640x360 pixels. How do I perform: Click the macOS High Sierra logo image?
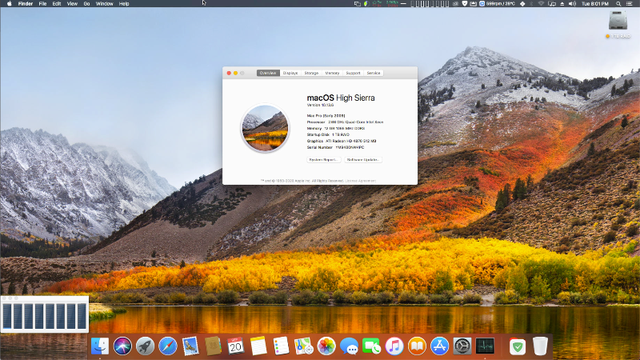[265, 128]
